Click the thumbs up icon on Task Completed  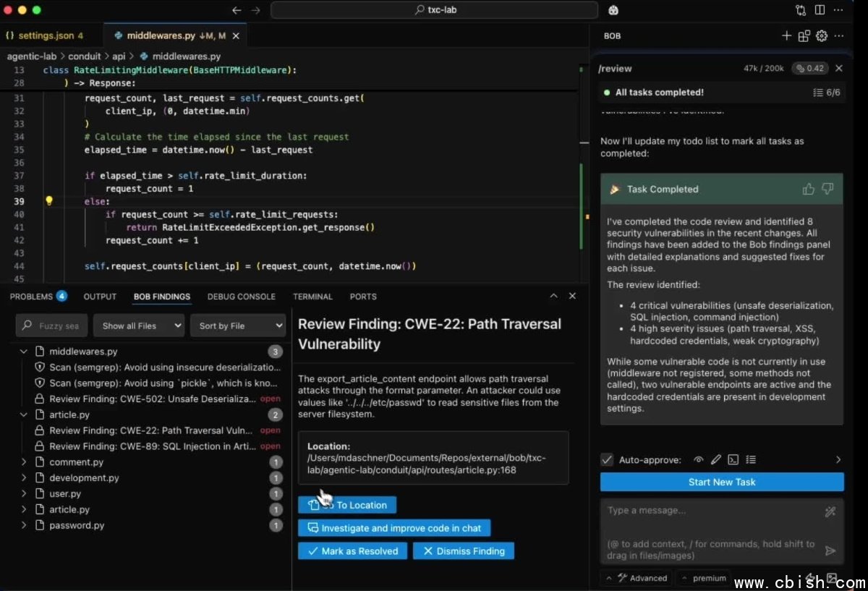click(x=808, y=189)
